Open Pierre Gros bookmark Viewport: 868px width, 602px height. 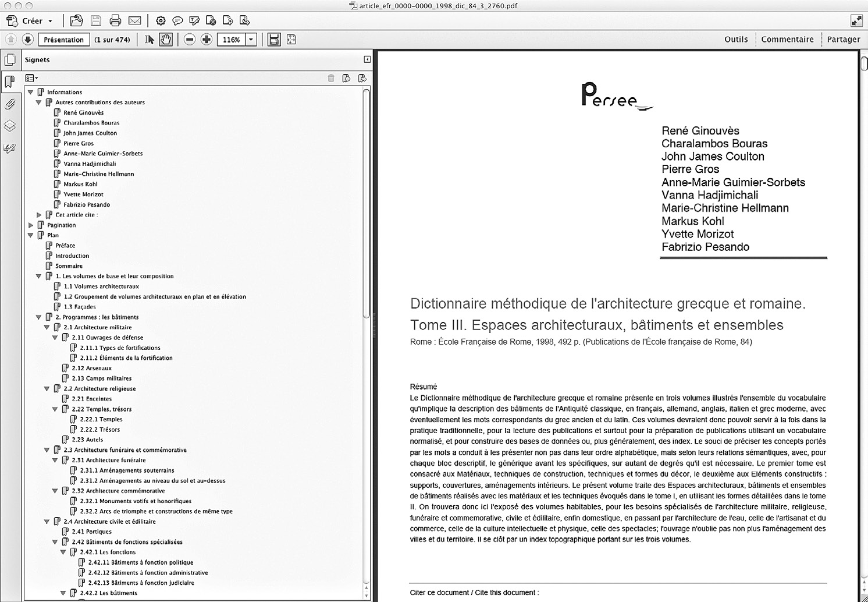click(x=79, y=143)
